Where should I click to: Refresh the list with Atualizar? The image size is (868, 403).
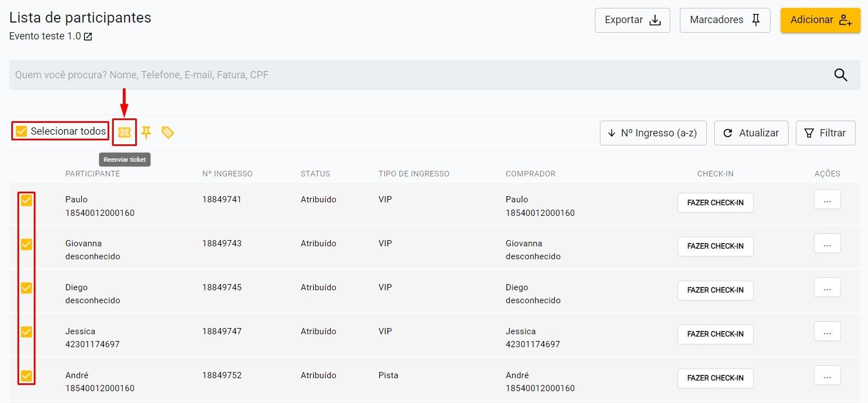click(751, 133)
